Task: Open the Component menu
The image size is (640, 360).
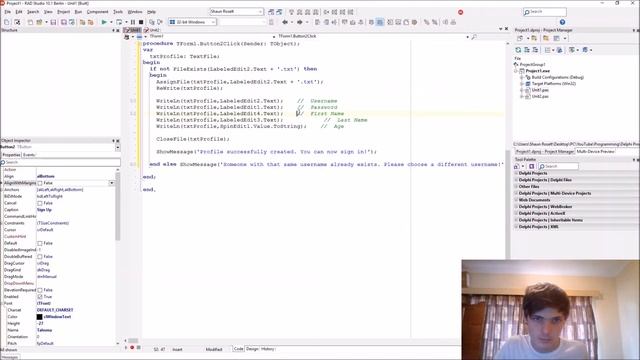Action: click(x=98, y=12)
